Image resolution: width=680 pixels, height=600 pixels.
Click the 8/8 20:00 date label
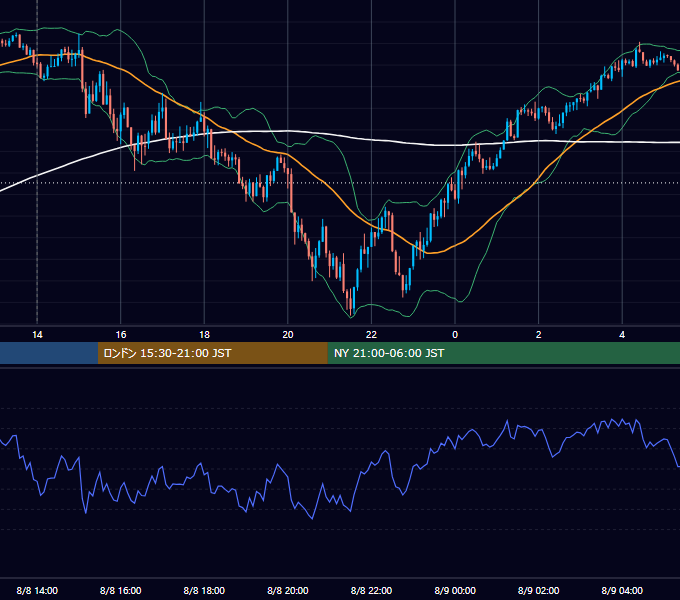(288, 590)
